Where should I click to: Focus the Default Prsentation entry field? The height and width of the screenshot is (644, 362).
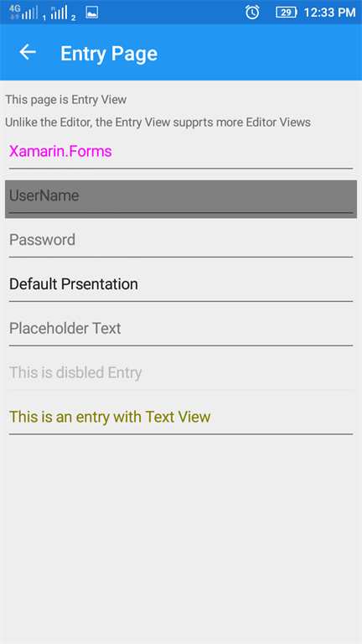click(181, 285)
